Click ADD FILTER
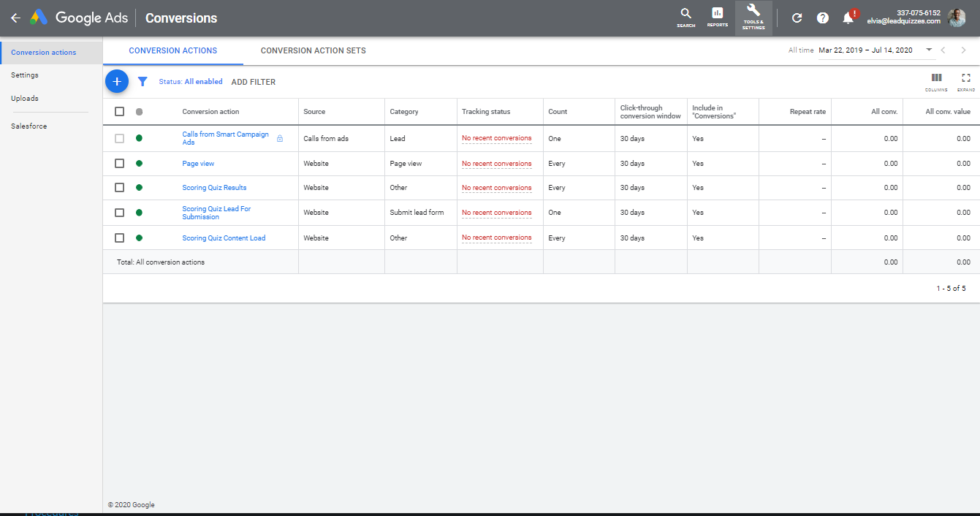Image resolution: width=980 pixels, height=516 pixels. 254,82
